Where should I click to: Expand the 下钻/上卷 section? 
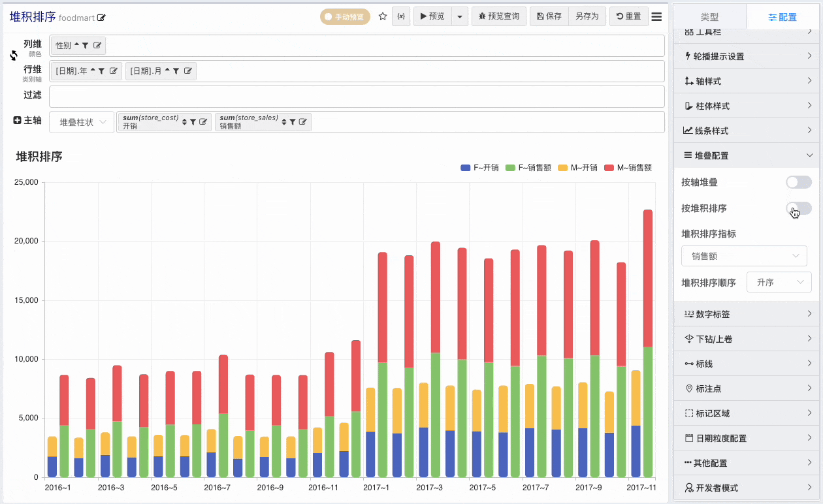coord(748,339)
